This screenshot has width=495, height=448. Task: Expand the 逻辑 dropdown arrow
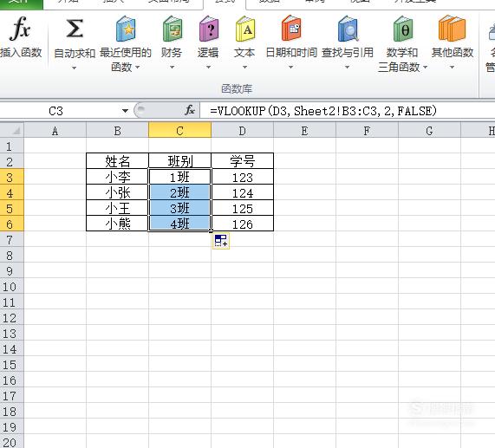tap(208, 68)
